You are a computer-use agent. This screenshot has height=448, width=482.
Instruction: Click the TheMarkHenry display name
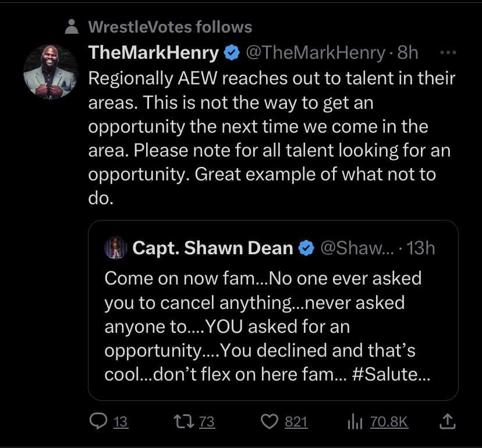pos(154,53)
